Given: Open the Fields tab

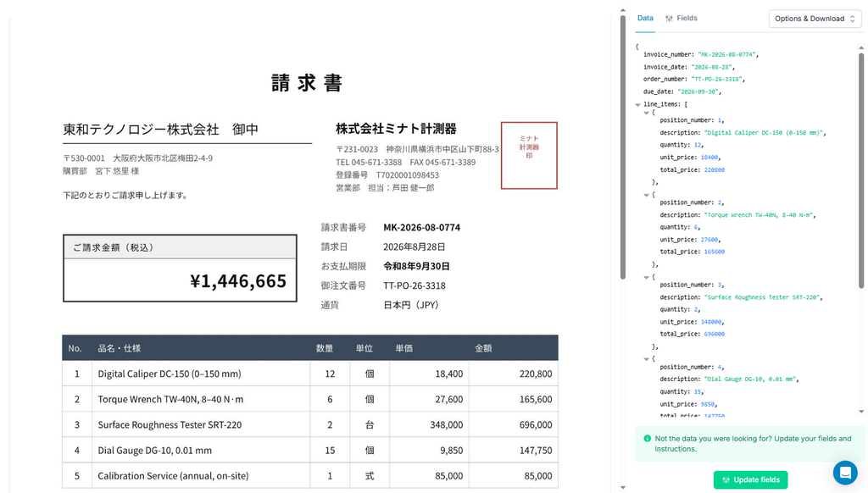Looking at the screenshot, I should [682, 19].
